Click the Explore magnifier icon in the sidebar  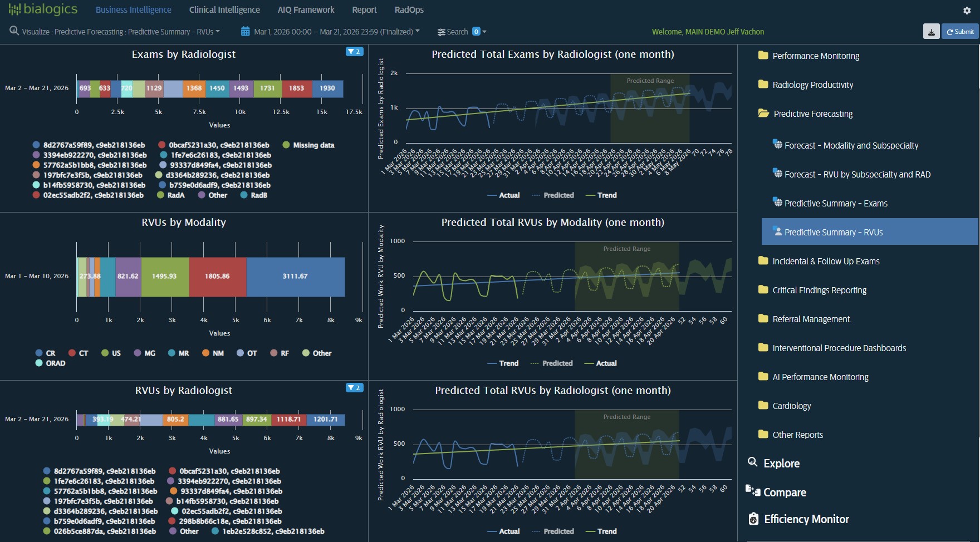pos(753,462)
